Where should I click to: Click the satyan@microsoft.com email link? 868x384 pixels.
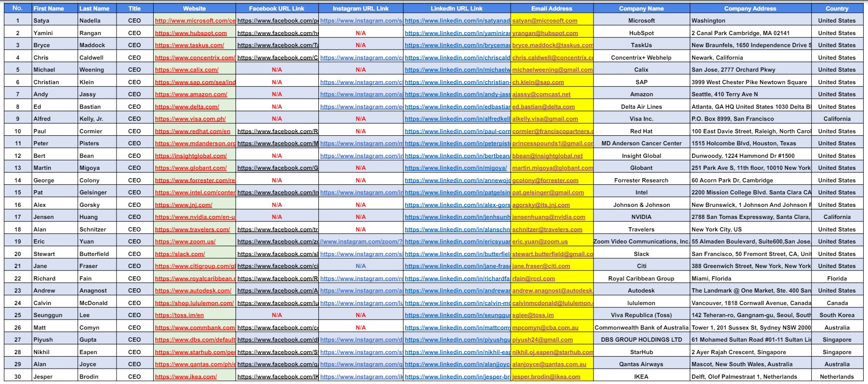coord(545,21)
